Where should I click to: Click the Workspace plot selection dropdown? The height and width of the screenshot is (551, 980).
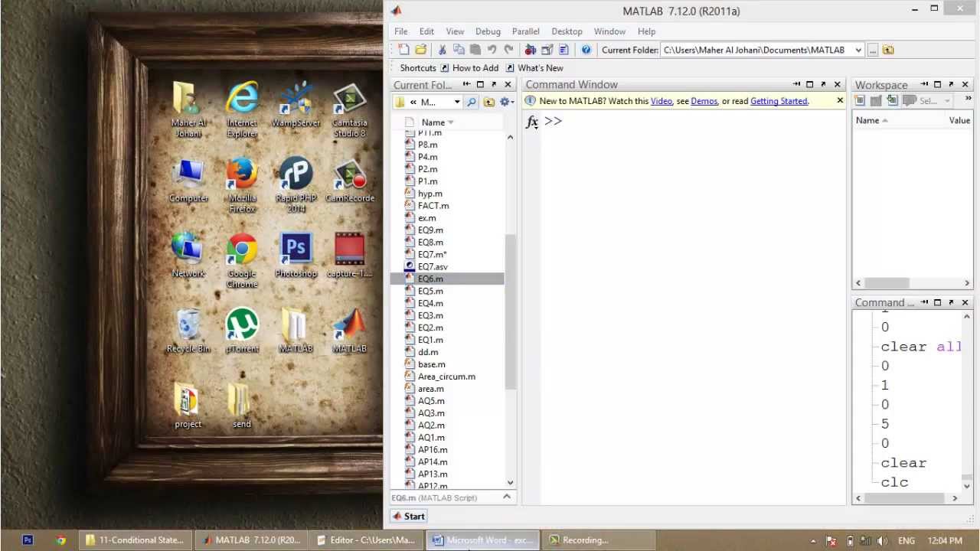pyautogui.click(x=929, y=101)
